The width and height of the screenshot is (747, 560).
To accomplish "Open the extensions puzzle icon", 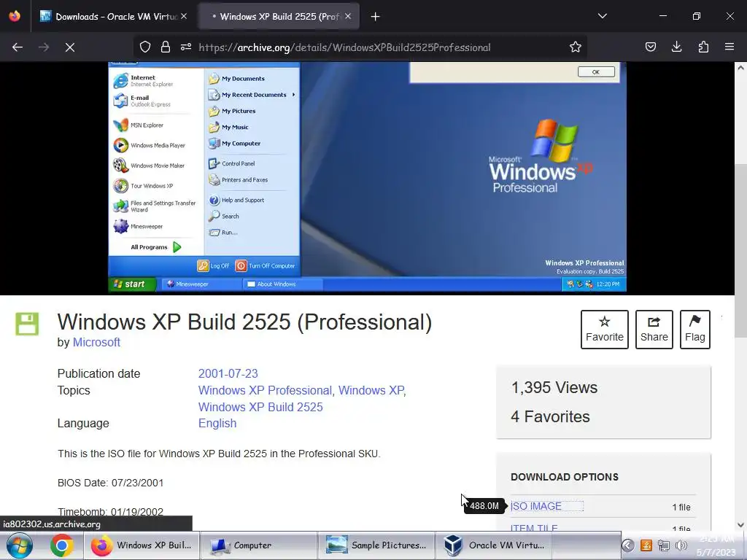I will (703, 47).
